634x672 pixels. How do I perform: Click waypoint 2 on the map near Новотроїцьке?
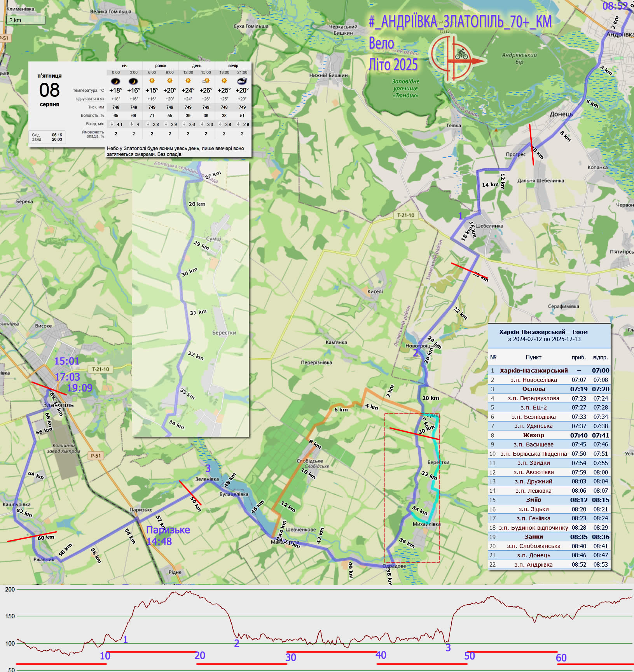click(416, 353)
